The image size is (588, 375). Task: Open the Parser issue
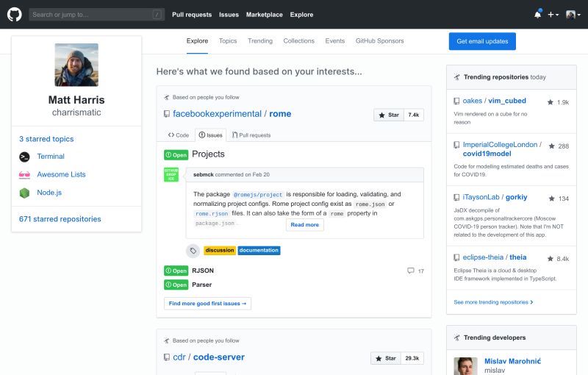tap(201, 285)
